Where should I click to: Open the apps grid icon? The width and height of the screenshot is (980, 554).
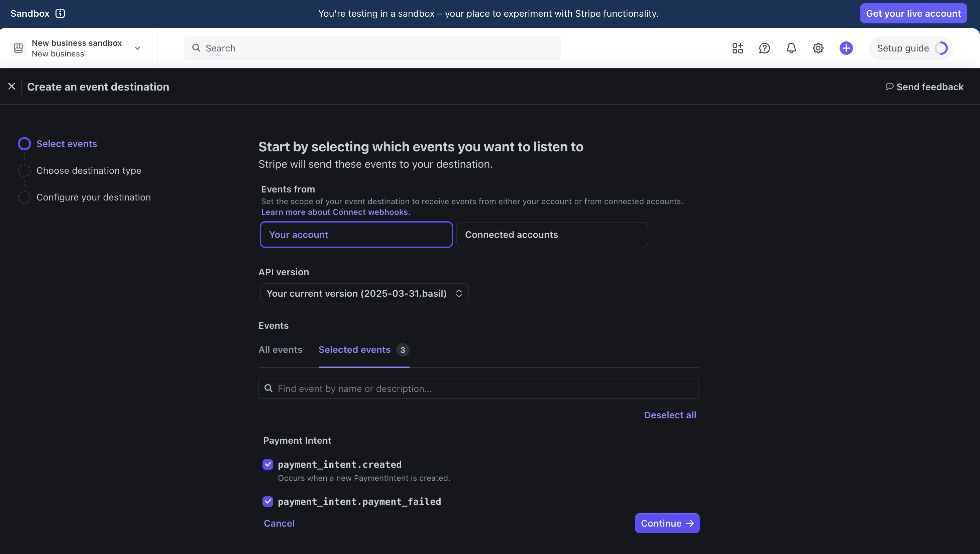pos(738,48)
